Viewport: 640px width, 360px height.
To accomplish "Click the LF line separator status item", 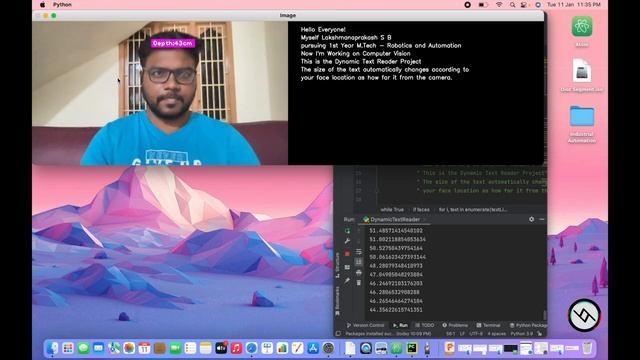I will tap(462, 334).
